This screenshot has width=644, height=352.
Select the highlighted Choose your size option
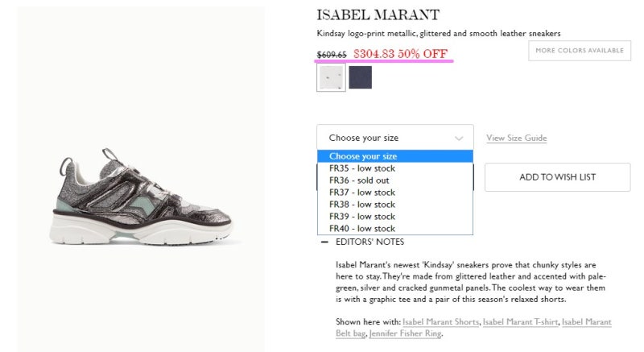(x=395, y=156)
